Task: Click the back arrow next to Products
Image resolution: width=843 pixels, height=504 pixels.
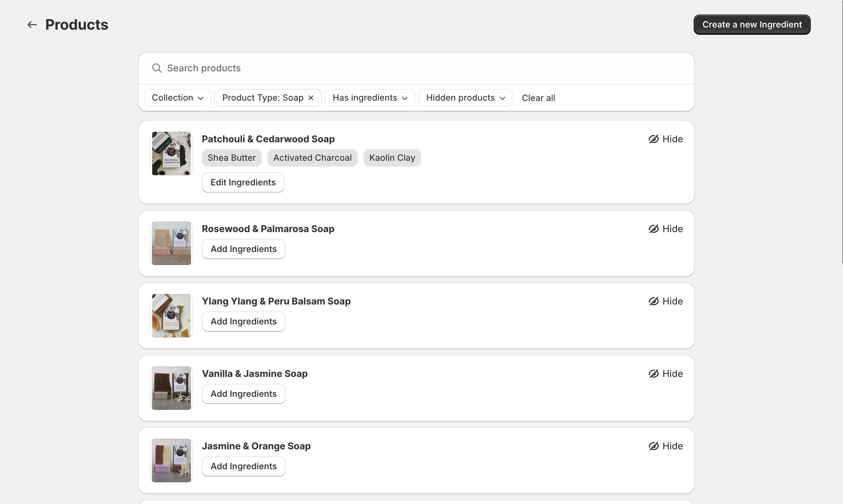Action: pyautogui.click(x=32, y=25)
